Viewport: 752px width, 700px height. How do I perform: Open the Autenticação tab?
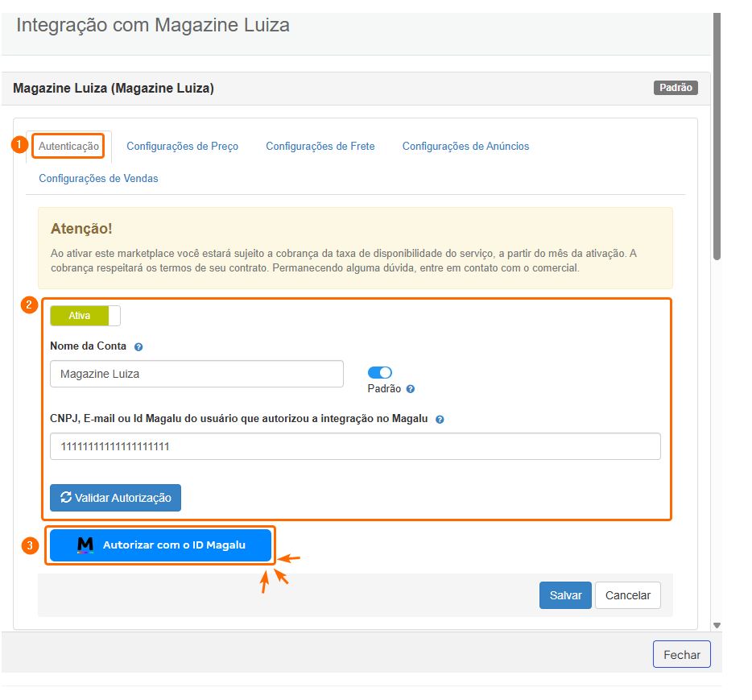(x=68, y=147)
